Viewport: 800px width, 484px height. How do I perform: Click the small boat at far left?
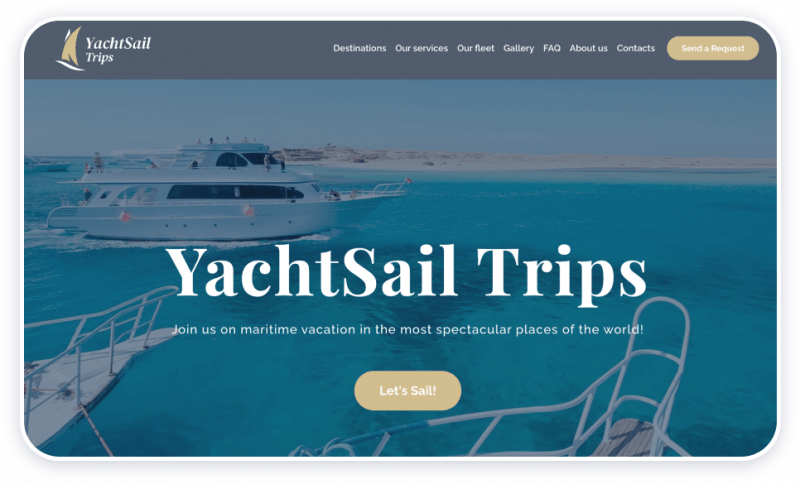47,164
